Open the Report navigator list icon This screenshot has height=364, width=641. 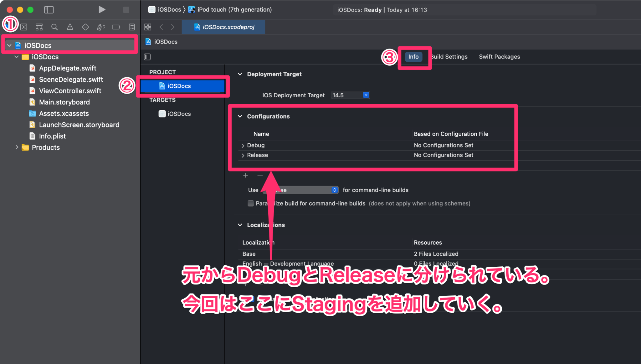pyautogui.click(x=132, y=27)
